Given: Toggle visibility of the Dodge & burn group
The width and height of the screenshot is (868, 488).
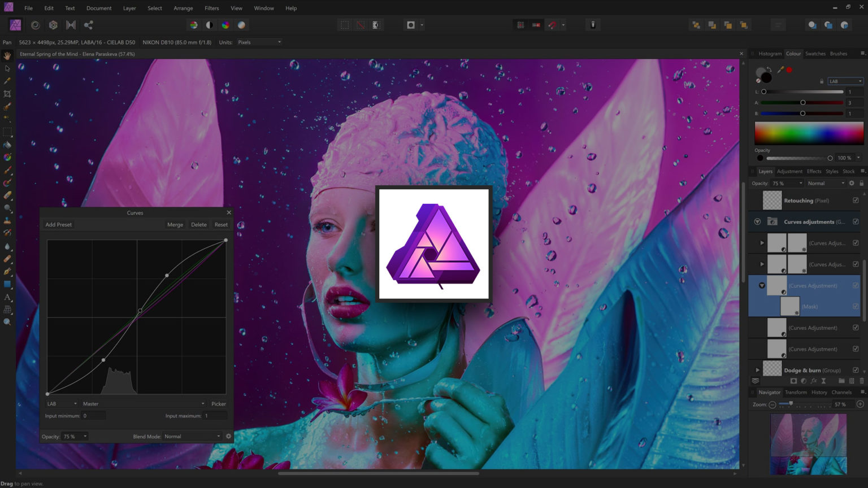Looking at the screenshot, I should click(x=856, y=370).
